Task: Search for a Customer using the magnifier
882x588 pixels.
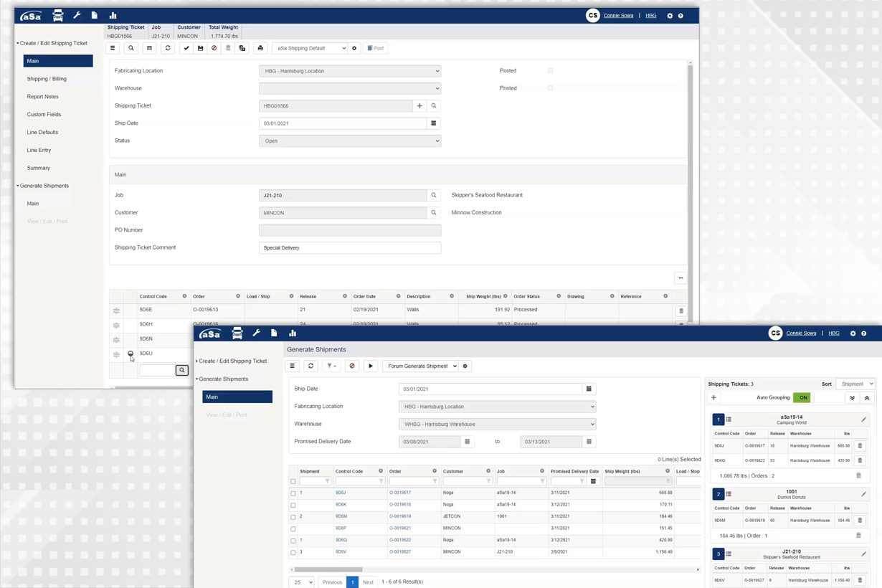Action: coord(434,212)
